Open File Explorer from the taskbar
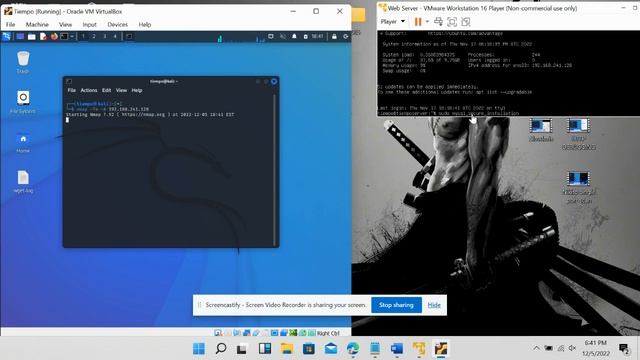Image resolution: width=640 pixels, height=360 pixels. pyautogui.click(x=287, y=349)
